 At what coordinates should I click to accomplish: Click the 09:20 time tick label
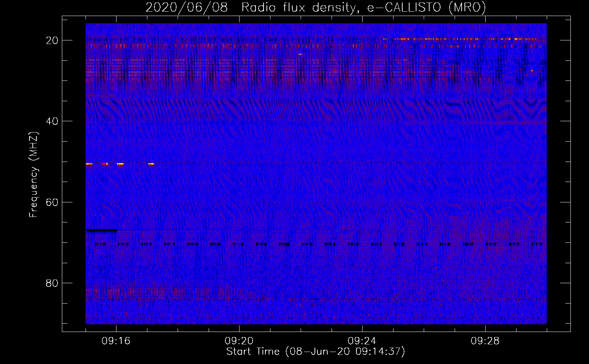point(239,341)
